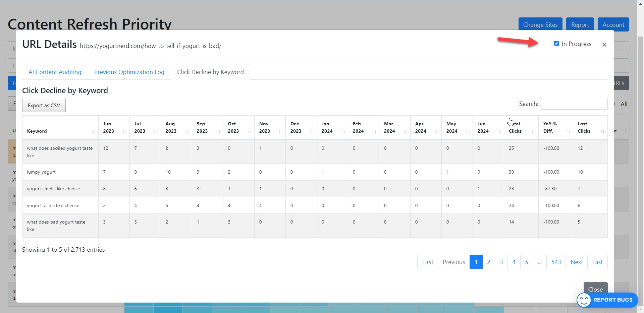This screenshot has height=313, width=644.
Task: Click Total Clicks value 39 for lumpy yogurt
Action: (x=511, y=172)
